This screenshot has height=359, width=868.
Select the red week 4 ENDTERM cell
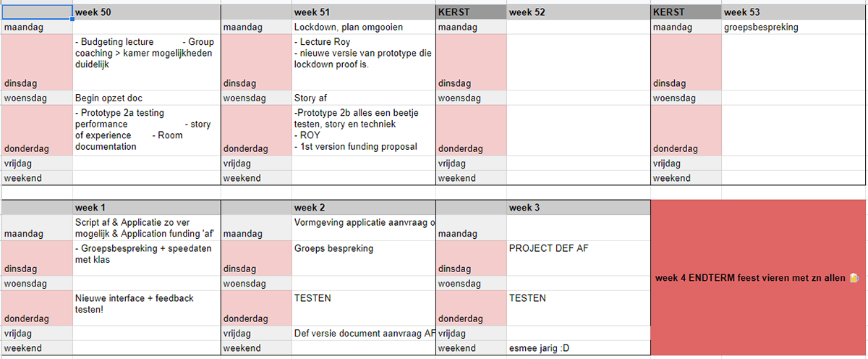759,277
